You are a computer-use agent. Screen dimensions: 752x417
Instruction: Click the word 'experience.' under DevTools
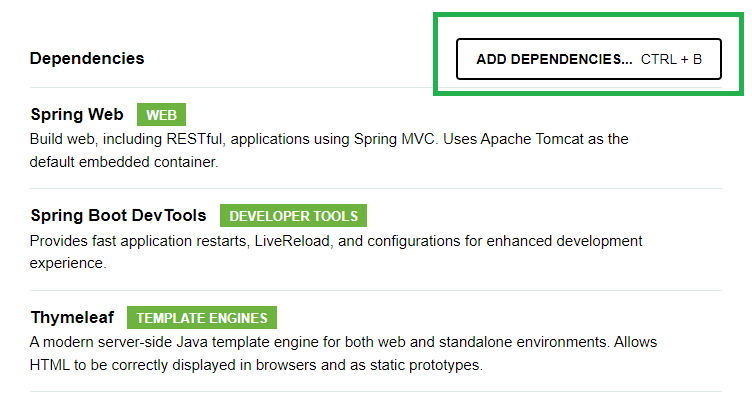coord(67,263)
